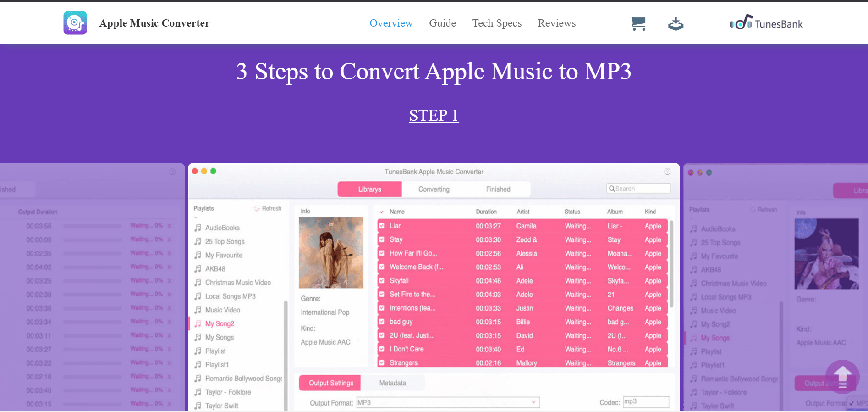Uncheck the song Skyfall
The width and height of the screenshot is (868, 412).
point(382,281)
